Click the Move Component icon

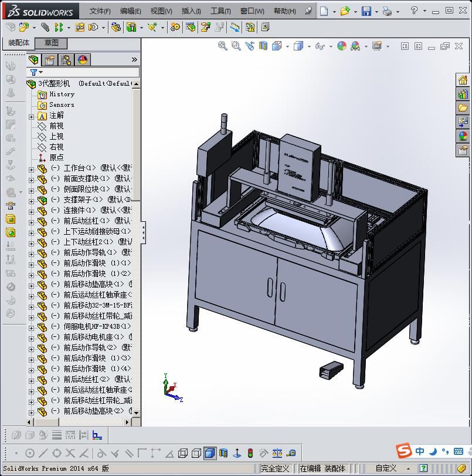point(93,28)
